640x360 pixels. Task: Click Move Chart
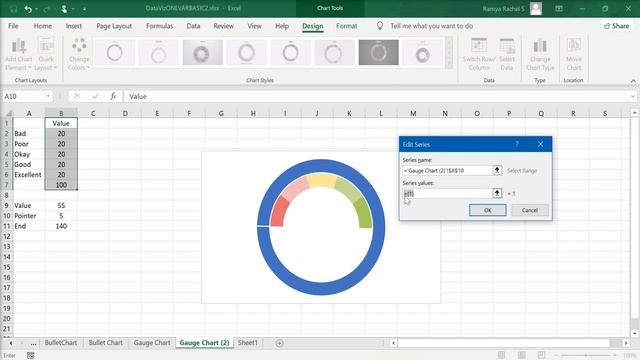pos(573,54)
